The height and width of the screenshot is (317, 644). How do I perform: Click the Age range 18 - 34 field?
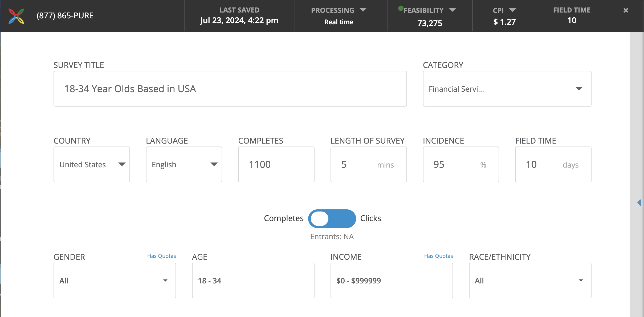click(x=253, y=281)
